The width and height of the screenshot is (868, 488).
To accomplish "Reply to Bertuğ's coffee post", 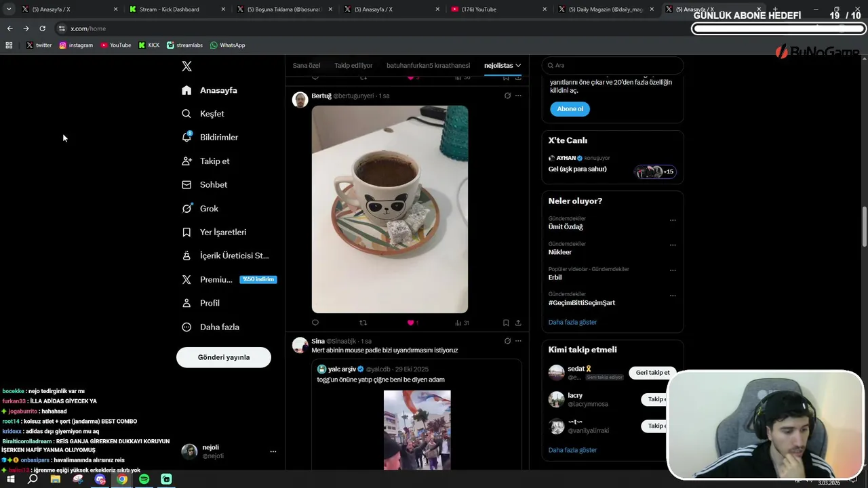I will (315, 323).
